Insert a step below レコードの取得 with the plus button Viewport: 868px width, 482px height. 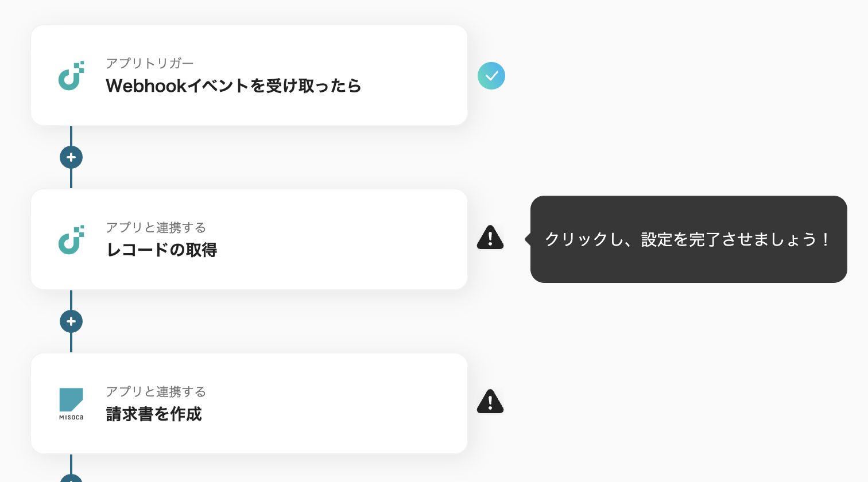(71, 321)
